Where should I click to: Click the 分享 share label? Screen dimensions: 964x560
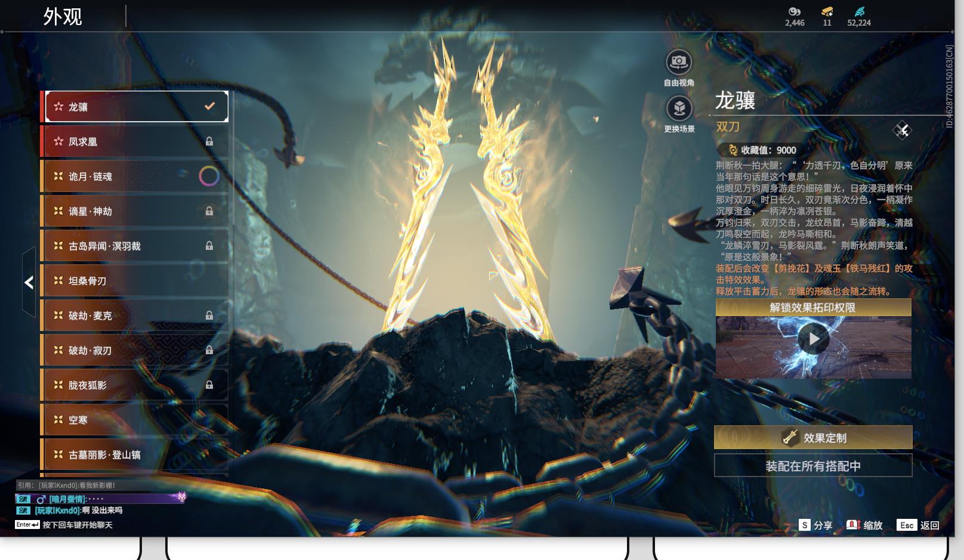pos(823,525)
